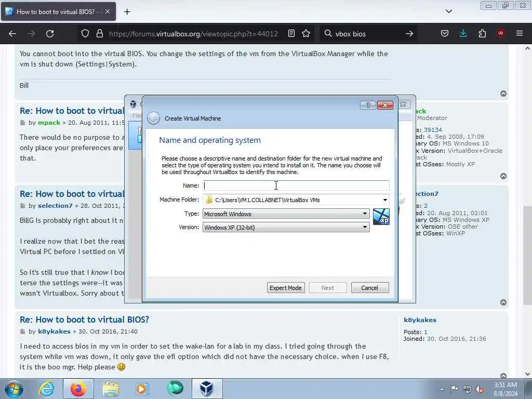This screenshot has width=532, height=399.
Task: Open the mpack author profile link
Action: click(x=49, y=123)
